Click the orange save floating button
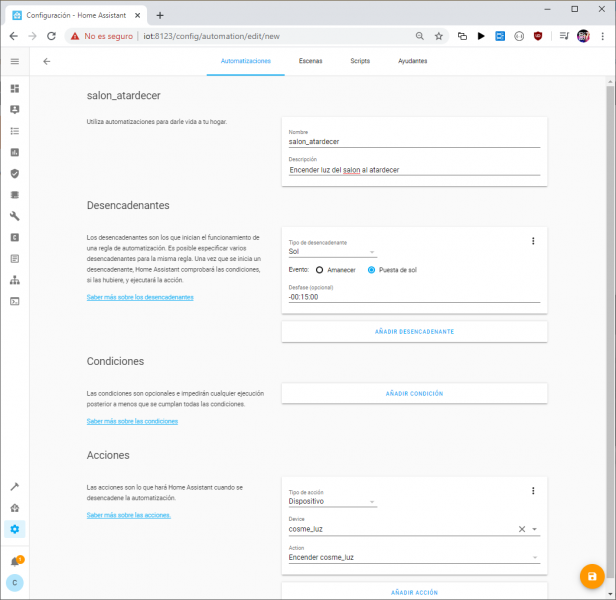This screenshot has height=600, width=616. pyautogui.click(x=592, y=576)
